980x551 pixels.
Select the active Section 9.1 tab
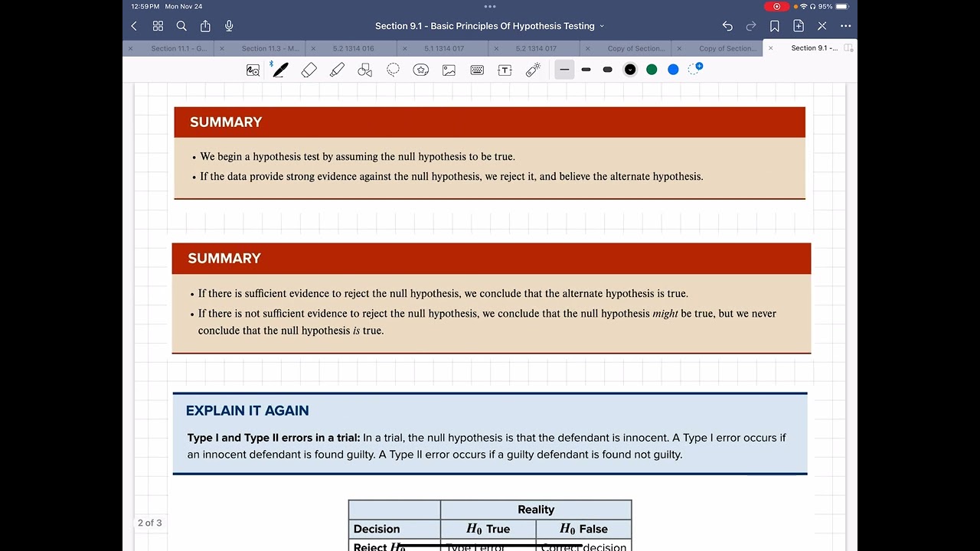pos(815,48)
